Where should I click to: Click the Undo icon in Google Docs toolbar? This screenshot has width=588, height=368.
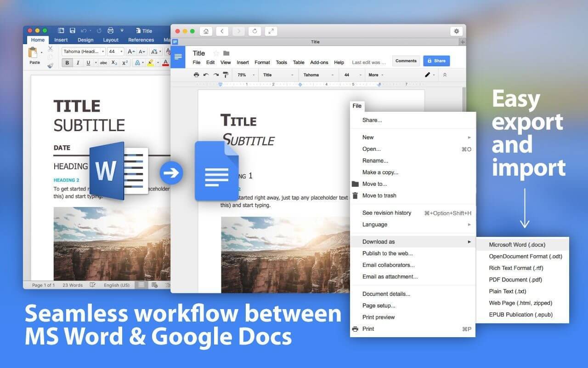206,75
